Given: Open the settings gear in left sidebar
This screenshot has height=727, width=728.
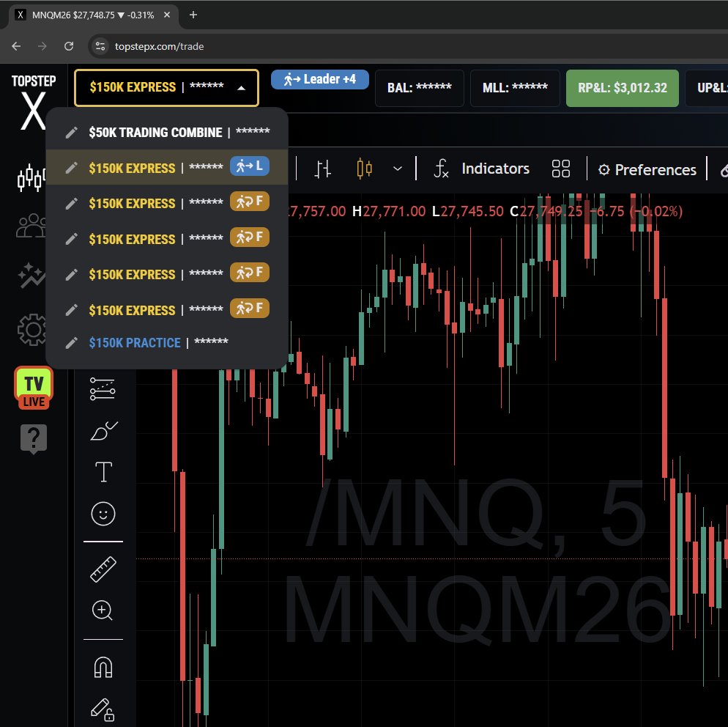Looking at the screenshot, I should (31, 329).
